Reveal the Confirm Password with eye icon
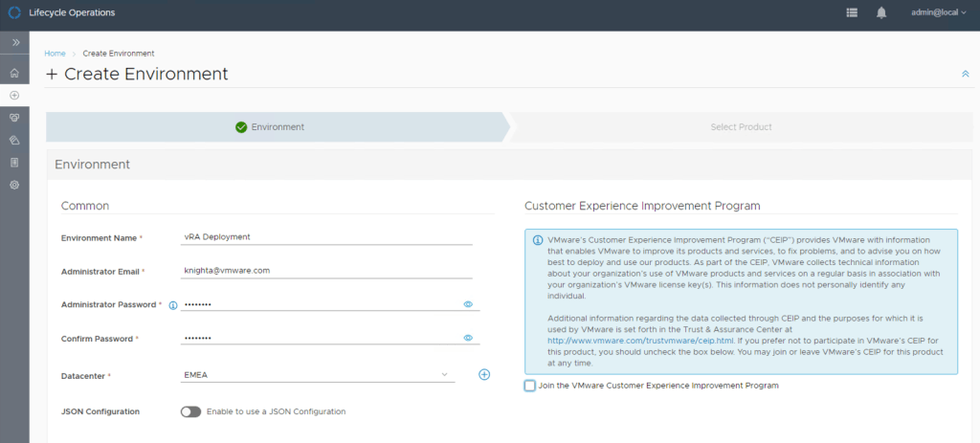This screenshot has height=443, width=980. pyautogui.click(x=469, y=338)
